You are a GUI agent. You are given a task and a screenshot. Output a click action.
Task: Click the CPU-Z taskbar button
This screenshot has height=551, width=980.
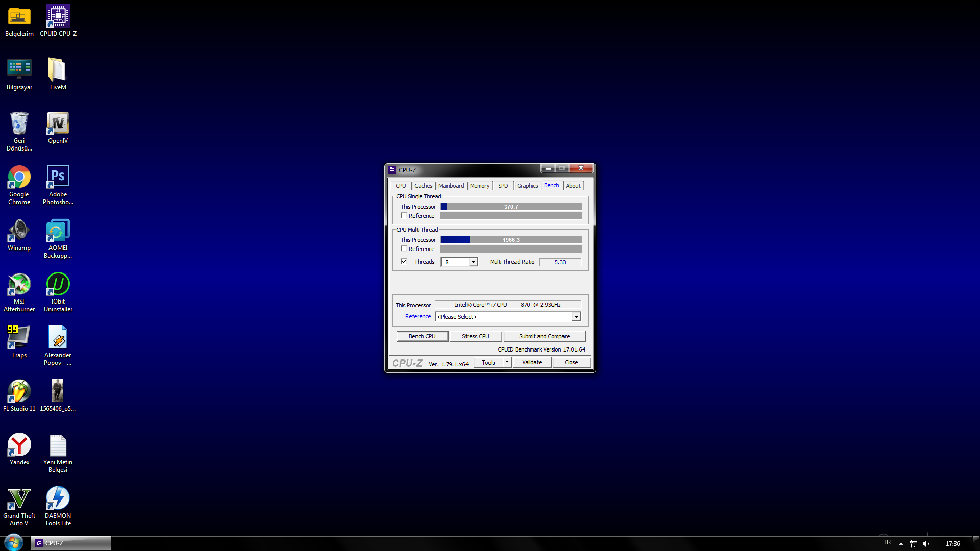point(71,543)
